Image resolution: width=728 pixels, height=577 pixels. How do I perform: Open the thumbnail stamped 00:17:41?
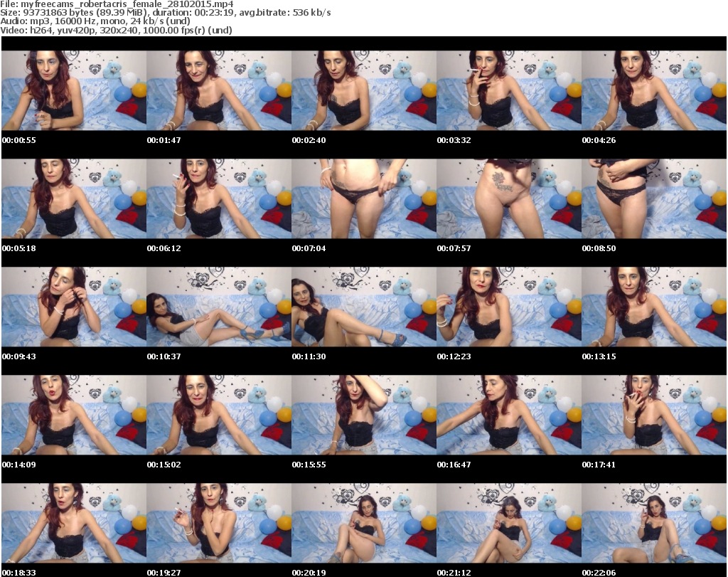point(654,415)
